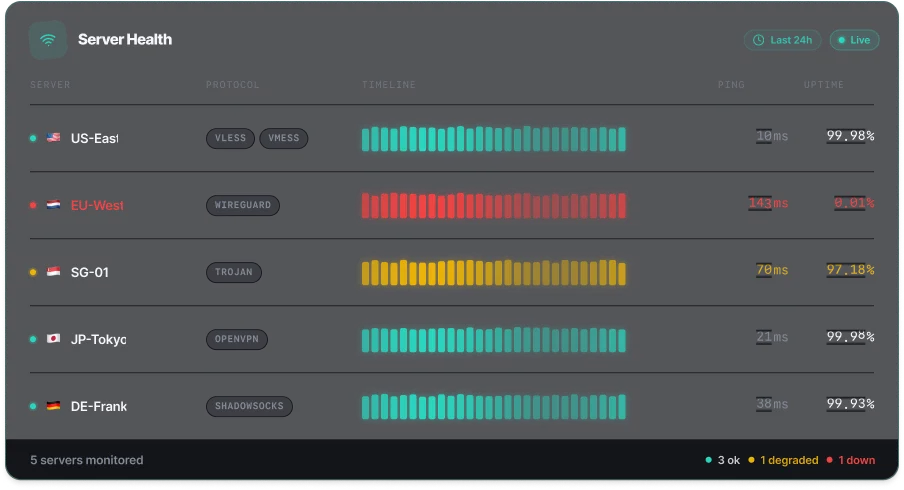The width and height of the screenshot is (904, 490).
Task: Click the US-East green timeline bars
Action: click(x=494, y=138)
